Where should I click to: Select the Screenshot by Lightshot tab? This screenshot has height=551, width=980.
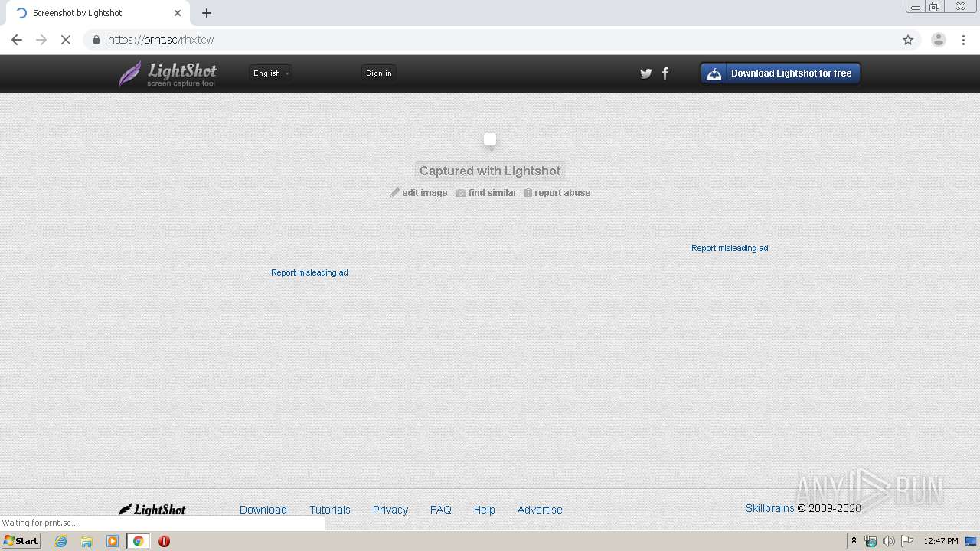point(96,13)
